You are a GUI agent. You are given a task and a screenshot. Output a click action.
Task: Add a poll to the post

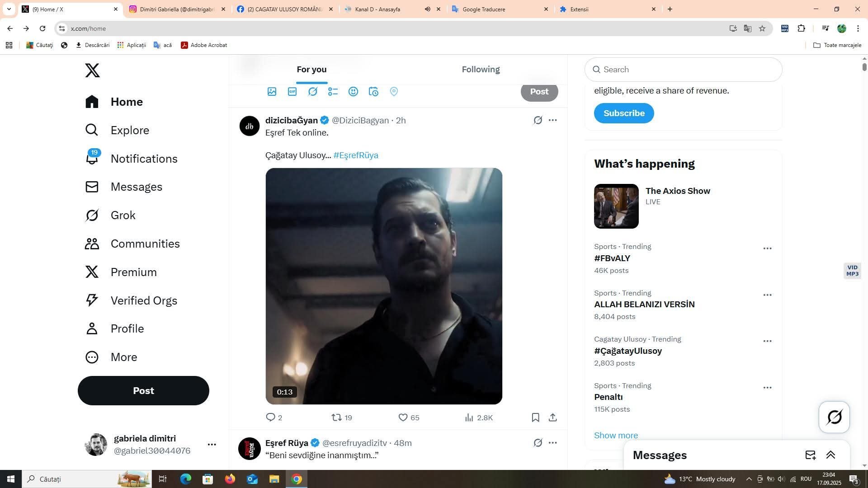point(333,92)
